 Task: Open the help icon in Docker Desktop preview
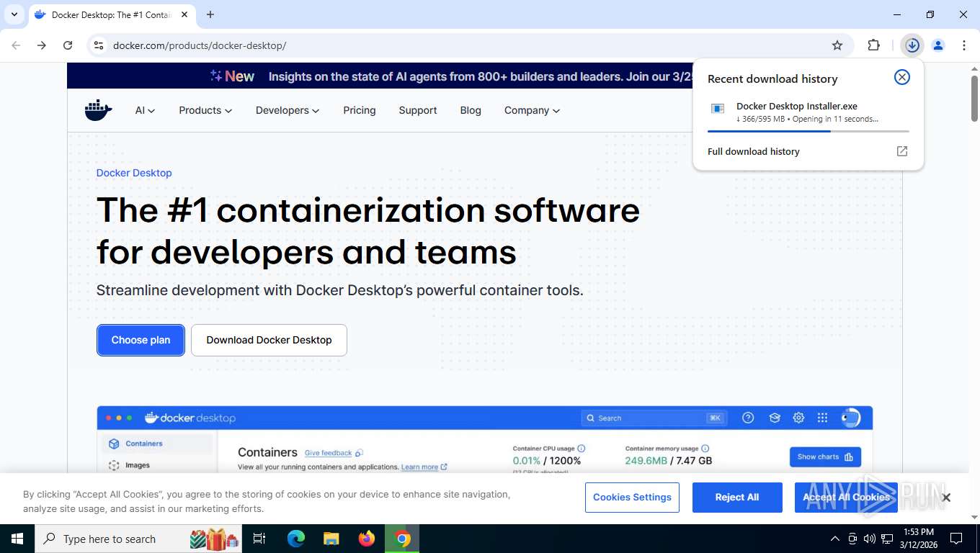[748, 418]
